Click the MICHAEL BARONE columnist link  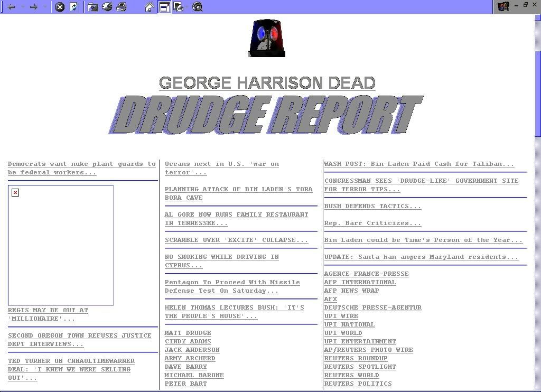coord(194,375)
